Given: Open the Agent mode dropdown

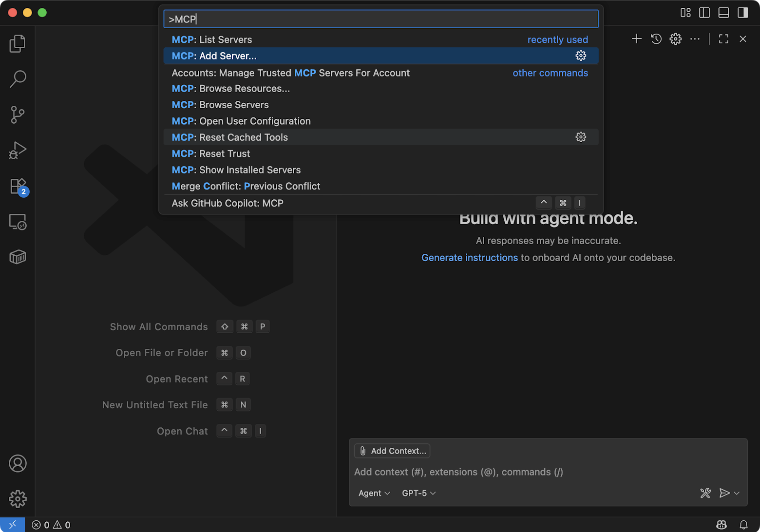Looking at the screenshot, I should point(374,493).
